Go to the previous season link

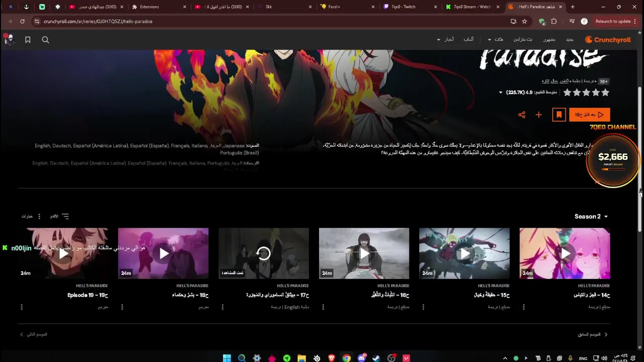click(x=592, y=334)
